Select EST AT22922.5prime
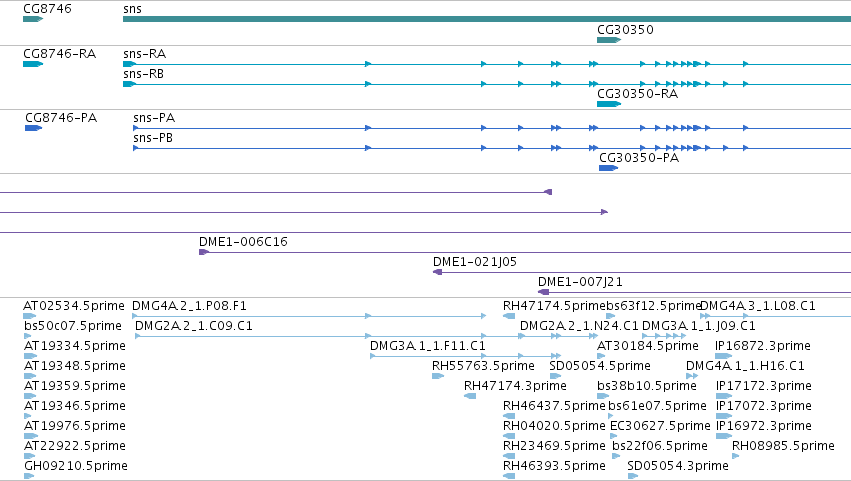Image resolution: width=851 pixels, height=481 pixels. tap(29, 456)
